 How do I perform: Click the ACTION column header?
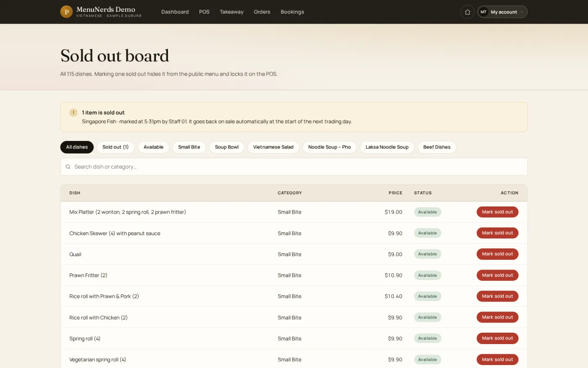(509, 193)
